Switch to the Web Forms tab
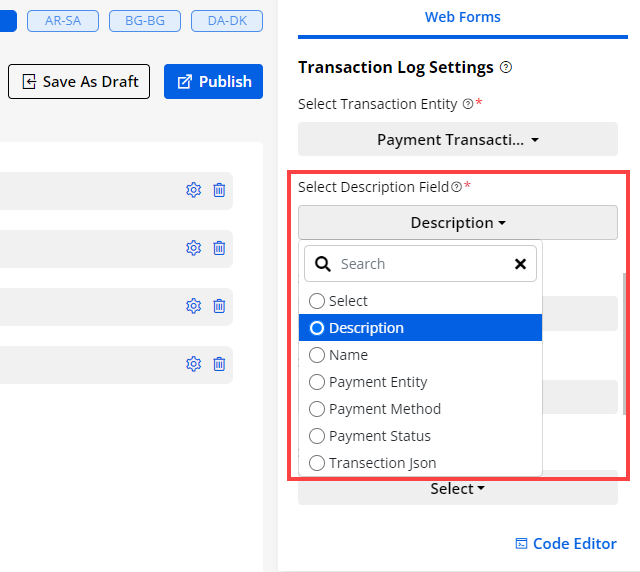This screenshot has width=640, height=572. click(x=462, y=17)
